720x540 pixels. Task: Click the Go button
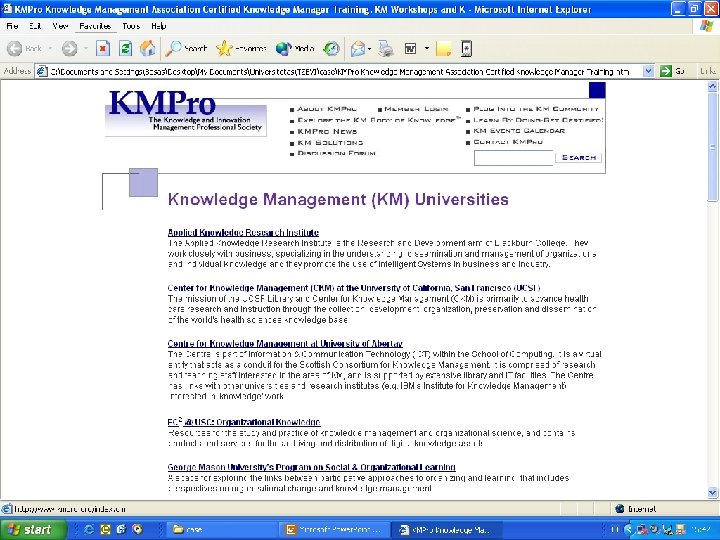point(672,71)
